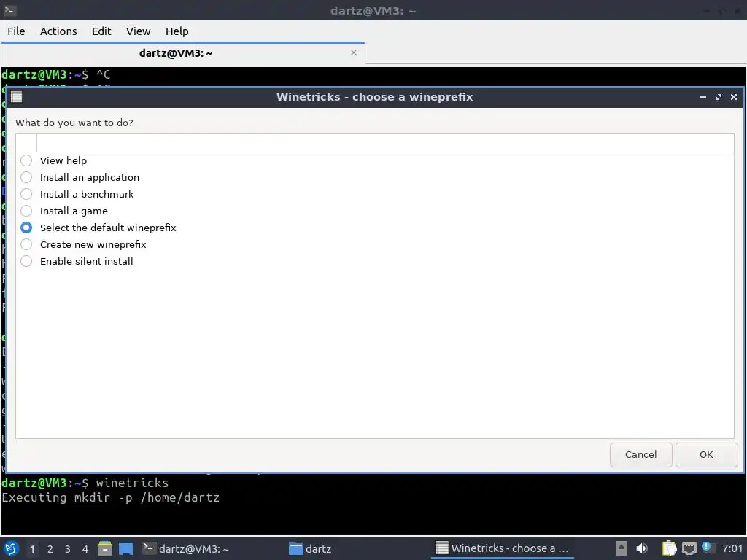Click the terminal window title icon

[x=10, y=10]
